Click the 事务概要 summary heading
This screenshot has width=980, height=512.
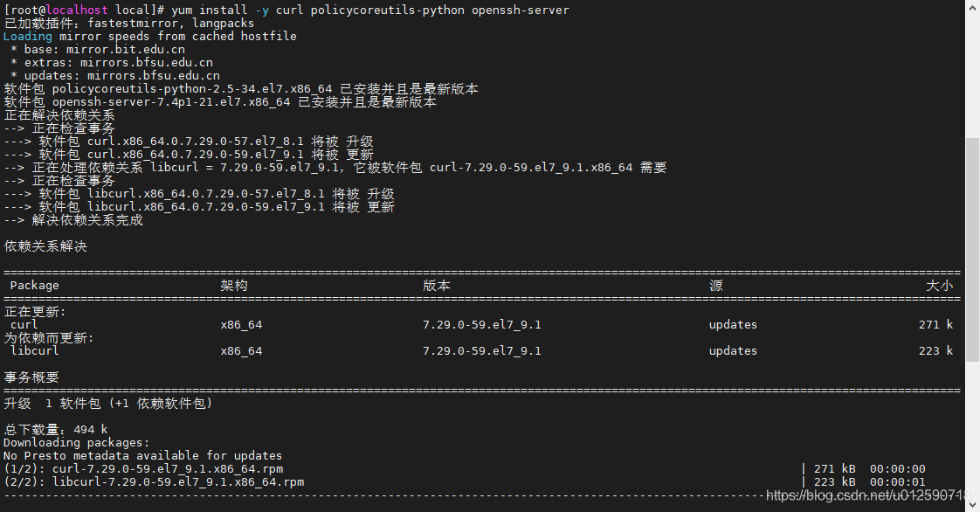(33, 377)
